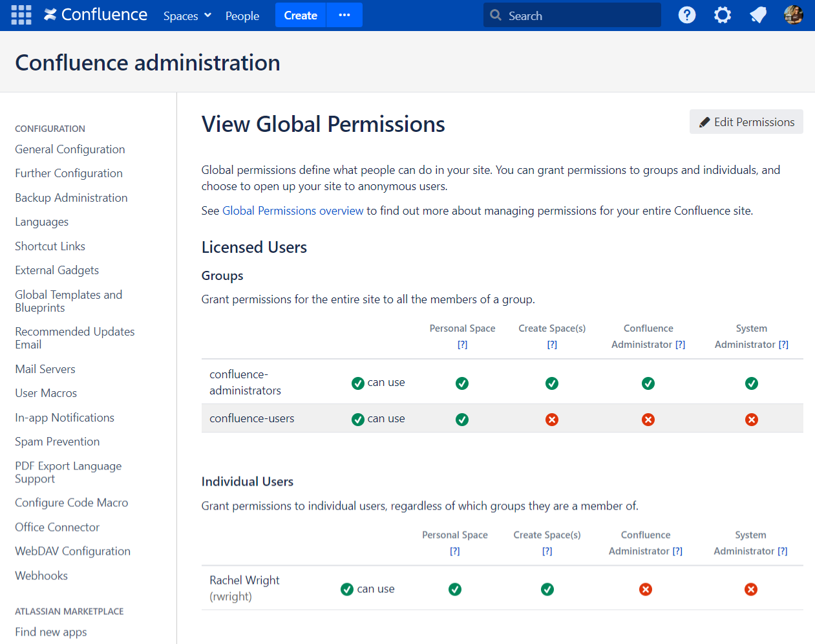This screenshot has width=815, height=644.
Task: Click the help [?] link under Create Space(s) in Groups
Action: click(552, 345)
